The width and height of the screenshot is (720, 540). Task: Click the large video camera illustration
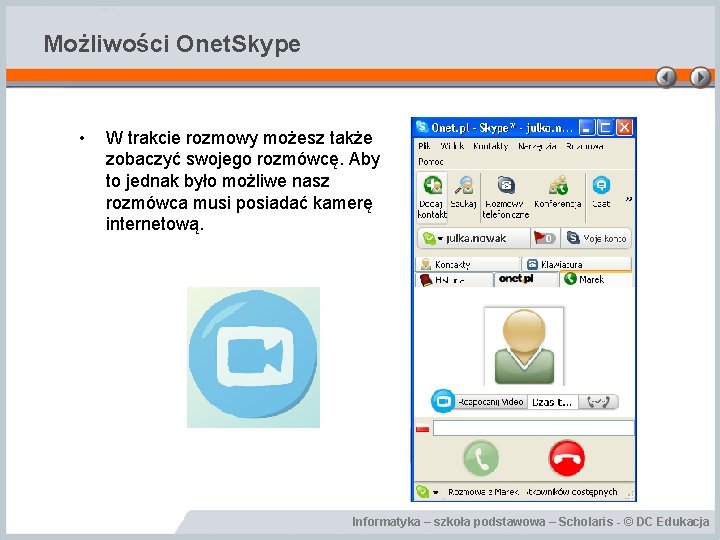click(x=253, y=357)
